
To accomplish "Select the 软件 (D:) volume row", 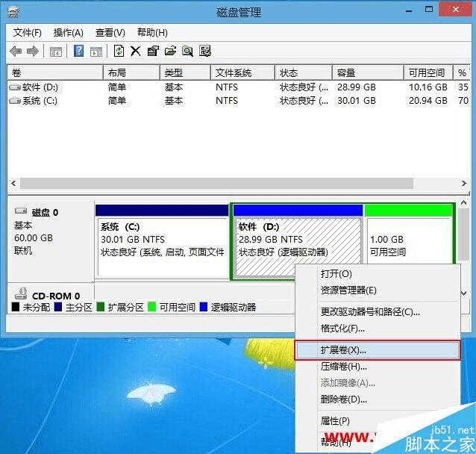I will (x=238, y=87).
